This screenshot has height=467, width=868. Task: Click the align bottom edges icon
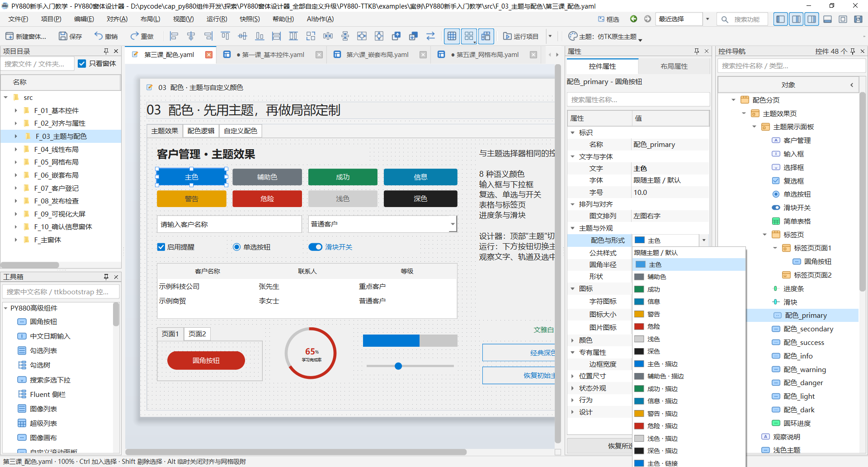click(260, 36)
